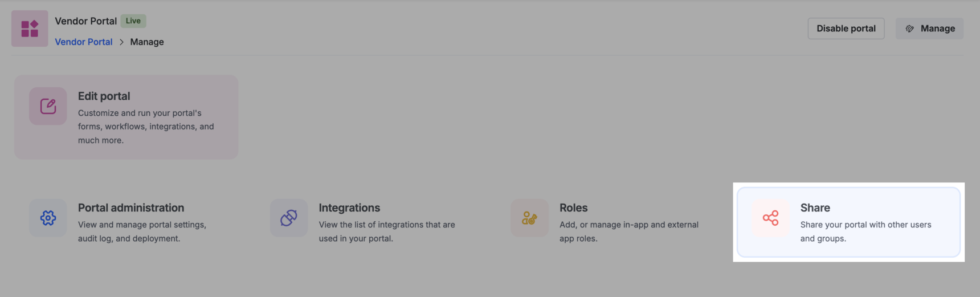The image size is (980, 297).
Task: Click the Disable portal button
Action: [x=846, y=29]
